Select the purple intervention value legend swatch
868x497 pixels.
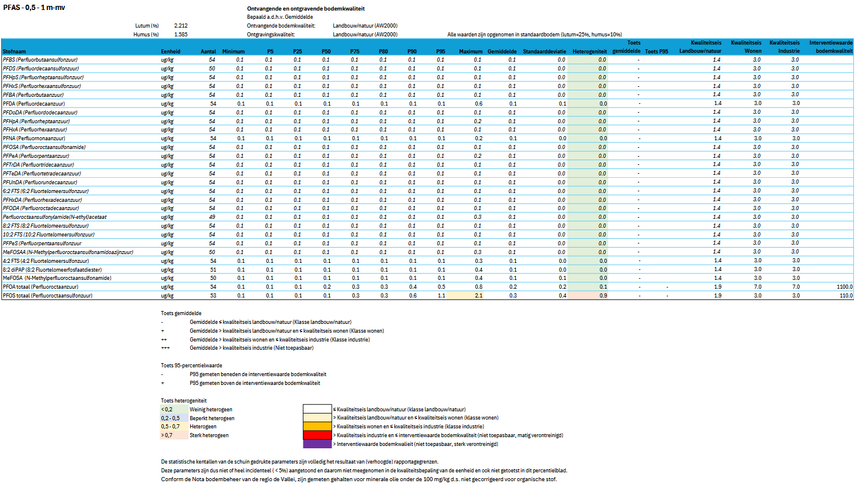point(317,444)
